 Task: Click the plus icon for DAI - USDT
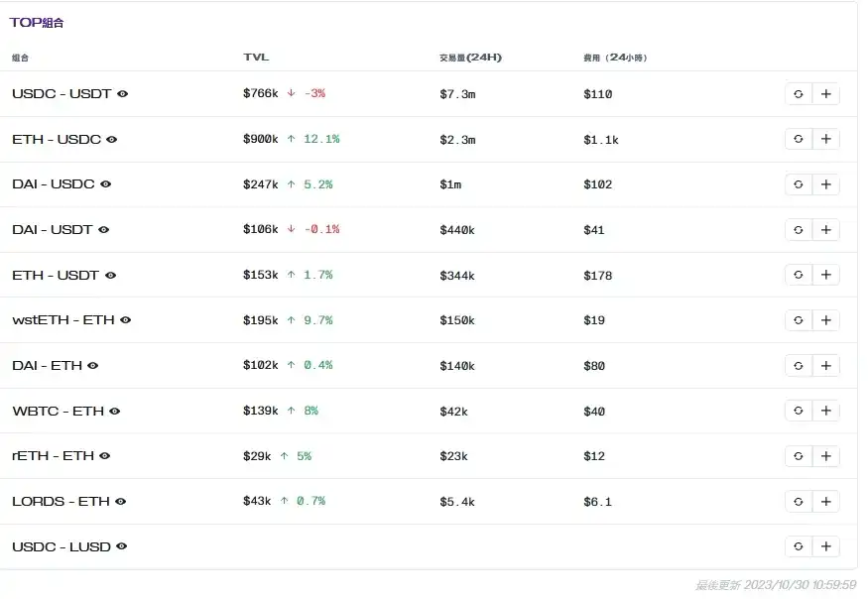tap(825, 230)
